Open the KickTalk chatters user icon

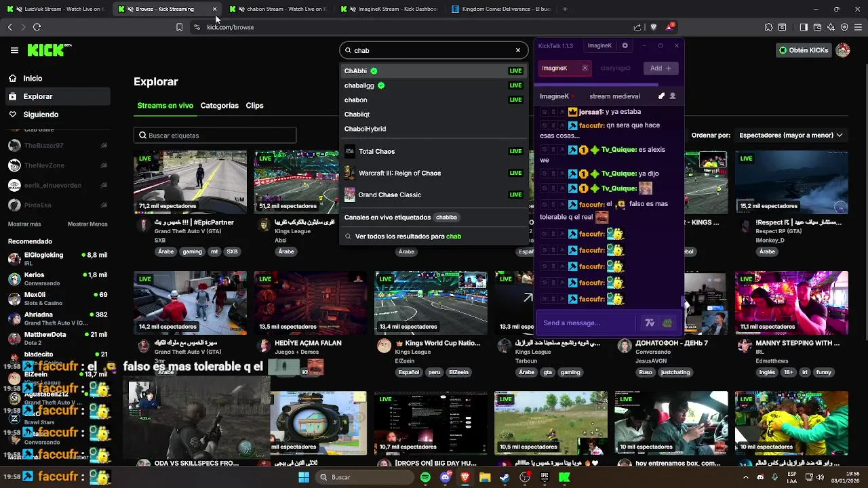pos(673,96)
